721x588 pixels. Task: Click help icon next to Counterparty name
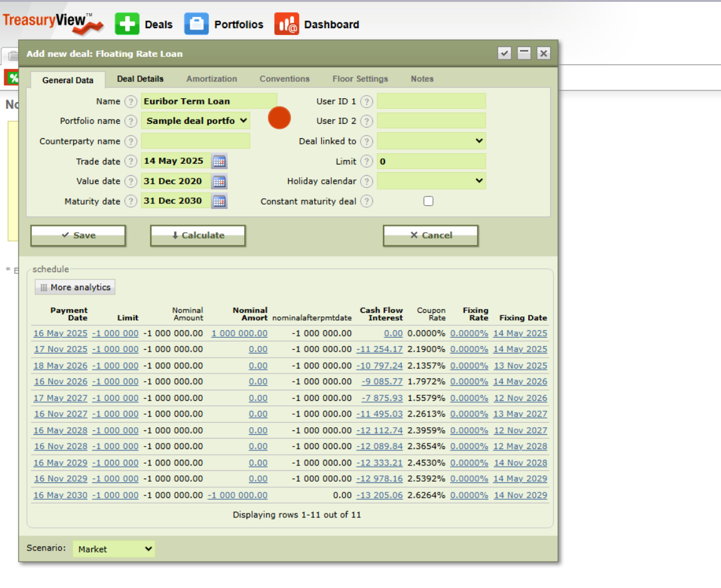coord(130,141)
